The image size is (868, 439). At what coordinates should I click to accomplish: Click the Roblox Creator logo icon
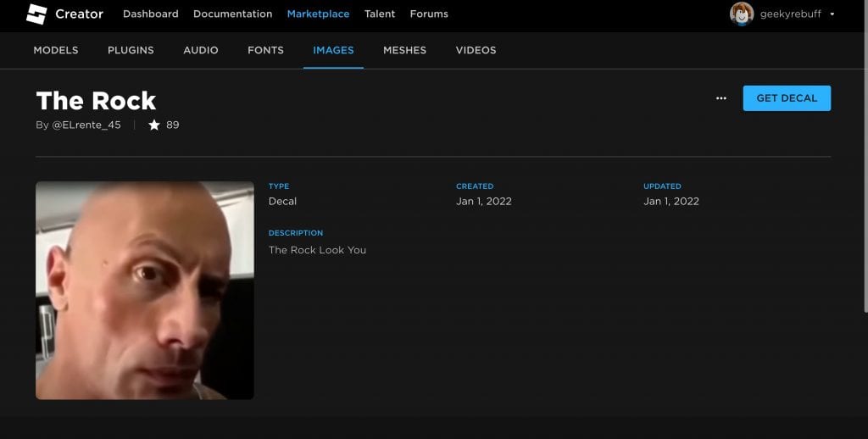tap(36, 14)
